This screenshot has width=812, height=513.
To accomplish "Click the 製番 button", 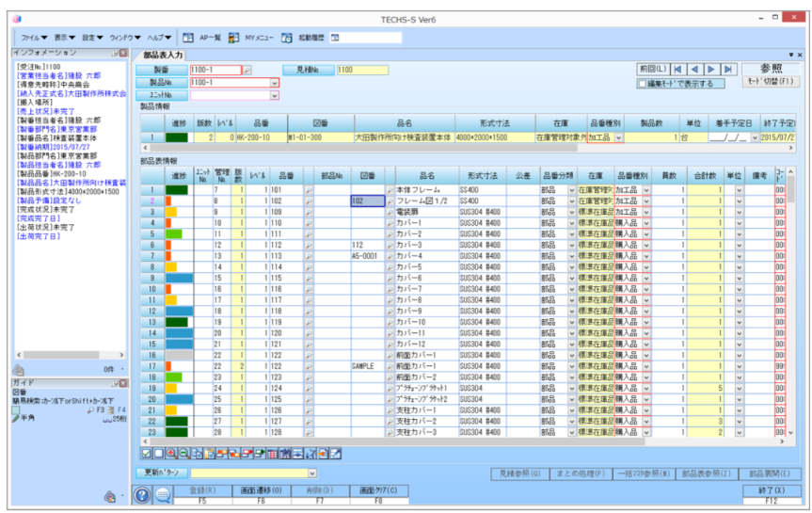I will [x=162, y=70].
